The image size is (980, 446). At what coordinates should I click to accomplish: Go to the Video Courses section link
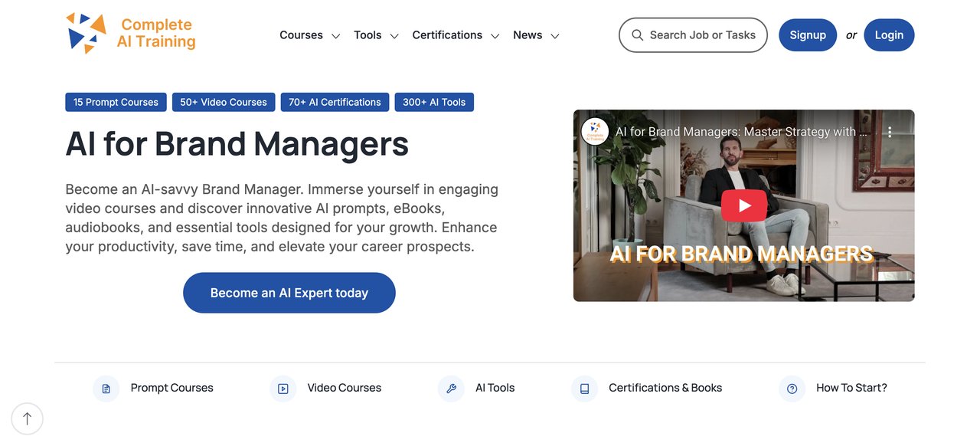pos(345,388)
